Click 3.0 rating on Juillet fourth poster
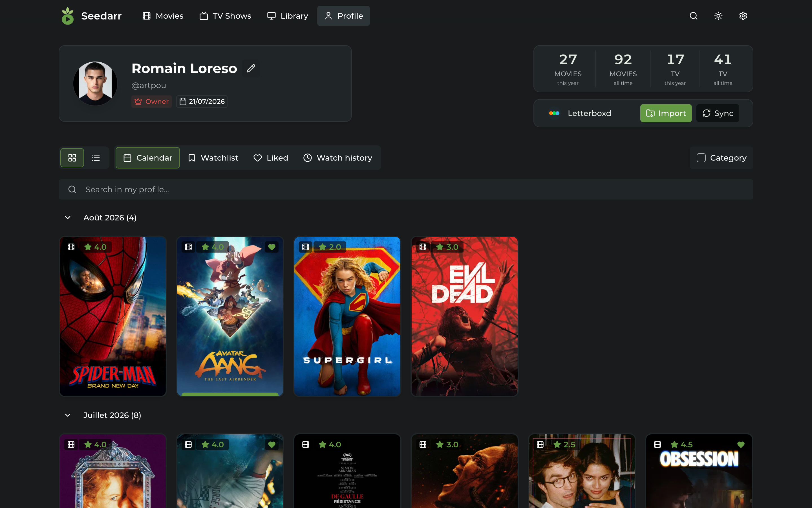Screen dimensions: 812x508 pyautogui.click(x=447, y=444)
